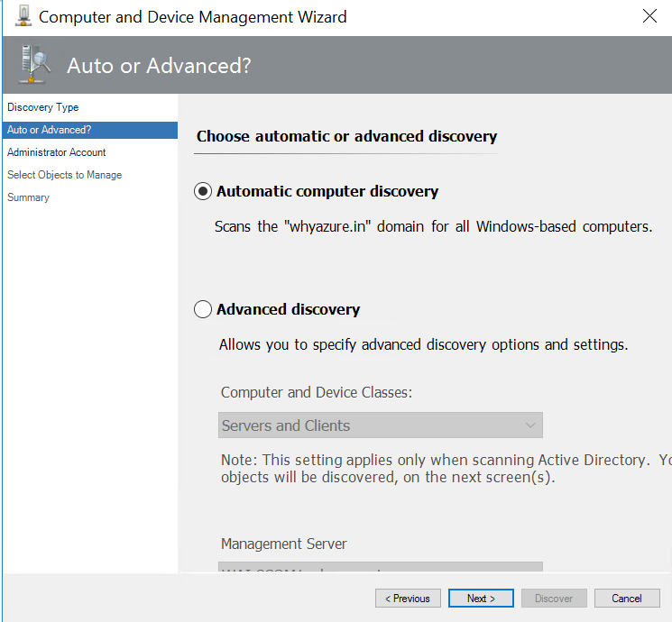Click the 'whyazure.in' domain description text

coord(433,226)
